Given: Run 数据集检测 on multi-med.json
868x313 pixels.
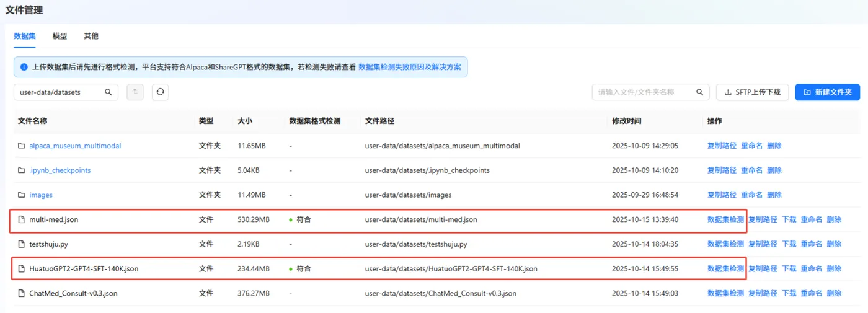Looking at the screenshot, I should [725, 219].
